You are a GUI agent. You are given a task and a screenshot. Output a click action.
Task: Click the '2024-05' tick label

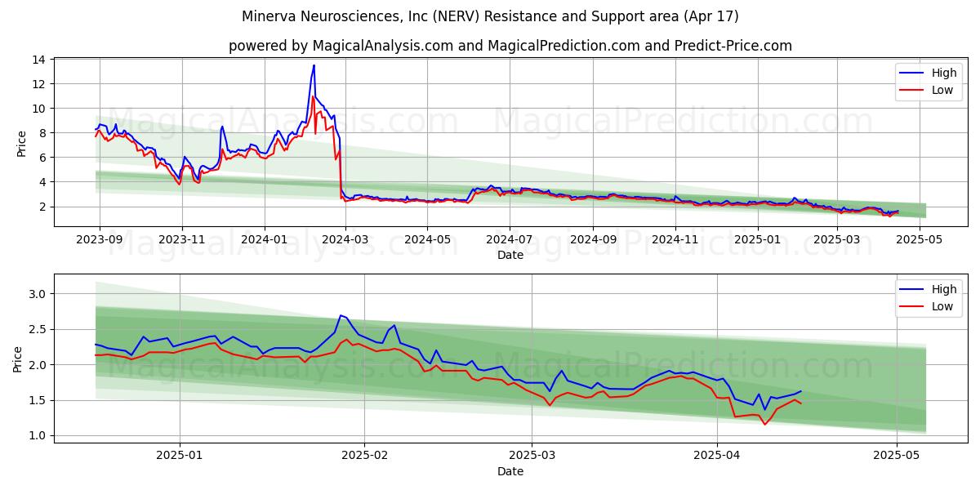click(427, 239)
